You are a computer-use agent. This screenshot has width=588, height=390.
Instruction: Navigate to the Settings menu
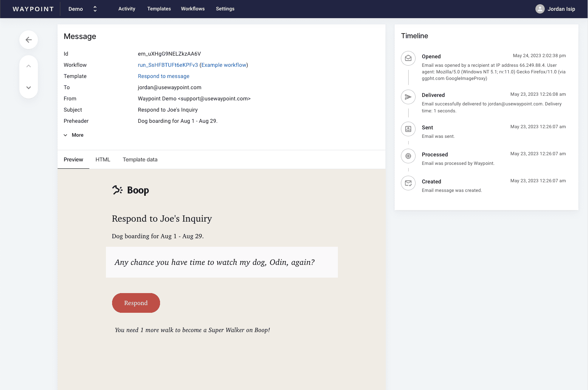point(225,8)
